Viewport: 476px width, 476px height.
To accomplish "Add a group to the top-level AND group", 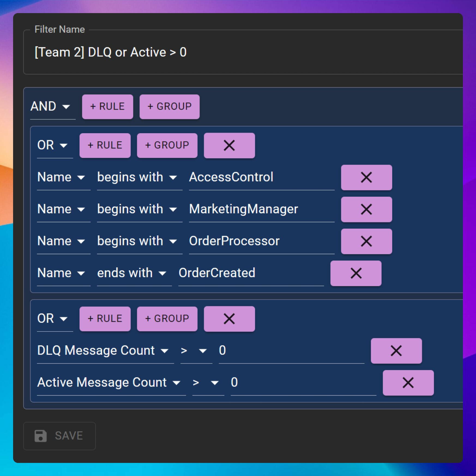I will [x=169, y=107].
